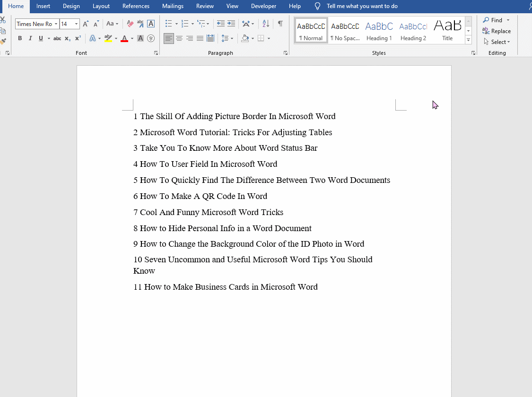Apply Character Border icon

tap(151, 24)
